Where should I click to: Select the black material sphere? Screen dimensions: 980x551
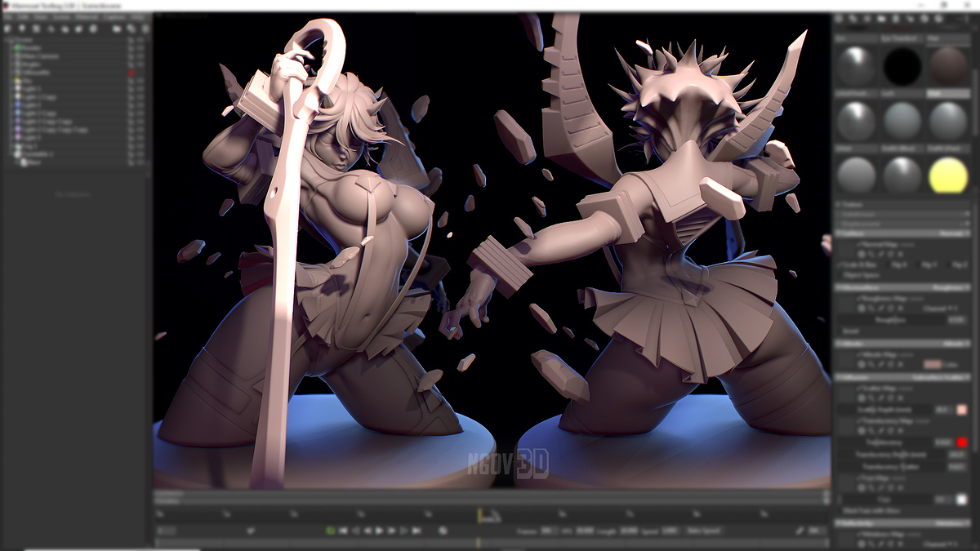902,66
